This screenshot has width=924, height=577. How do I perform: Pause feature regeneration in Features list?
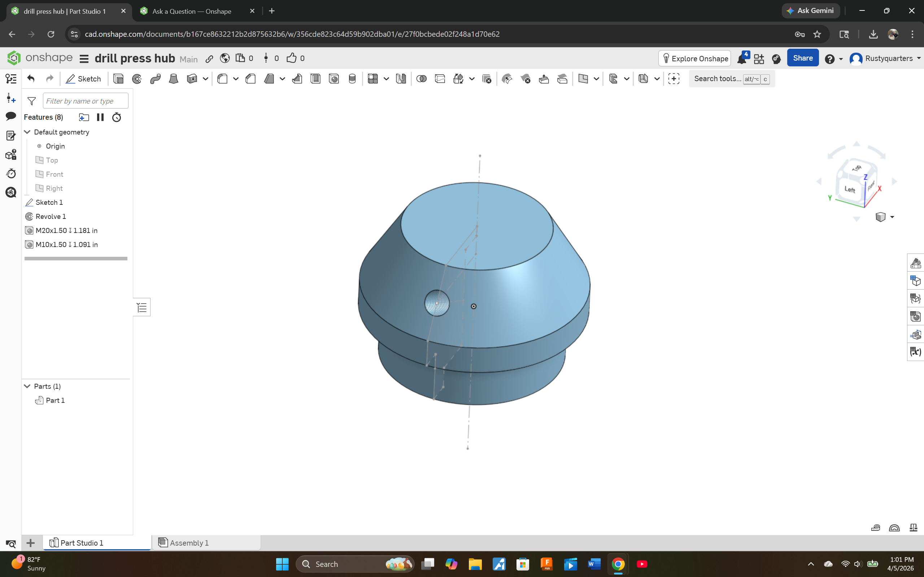click(x=100, y=117)
